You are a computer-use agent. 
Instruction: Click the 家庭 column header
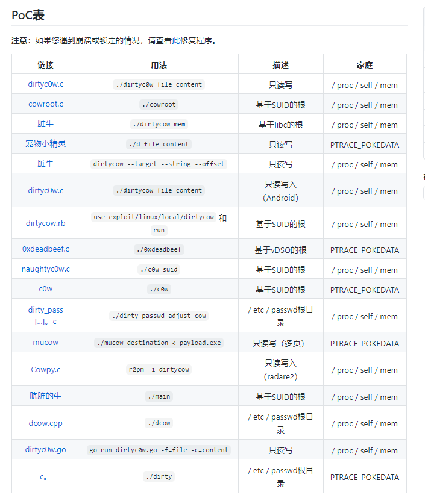pyautogui.click(x=365, y=65)
